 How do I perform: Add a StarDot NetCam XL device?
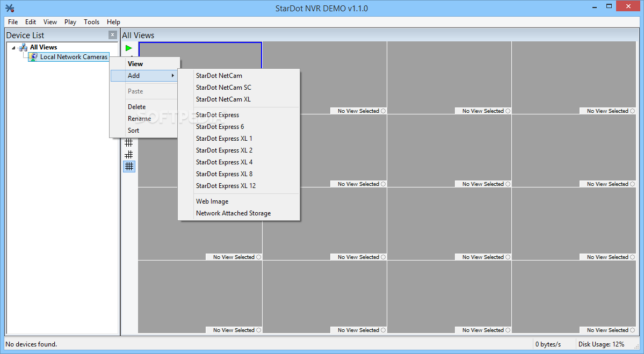[239, 99]
